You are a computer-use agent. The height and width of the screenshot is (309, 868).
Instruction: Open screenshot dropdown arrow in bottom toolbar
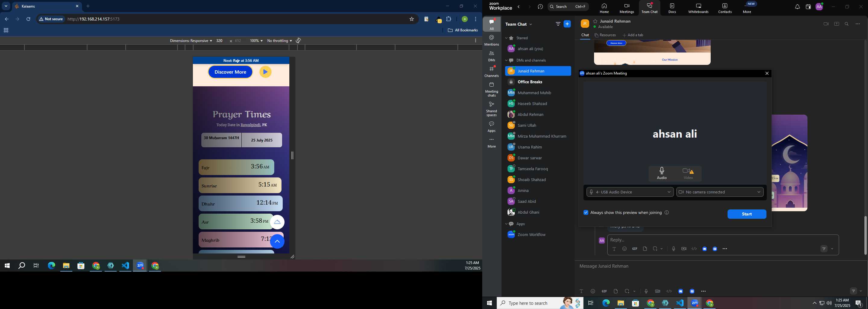(x=634, y=291)
